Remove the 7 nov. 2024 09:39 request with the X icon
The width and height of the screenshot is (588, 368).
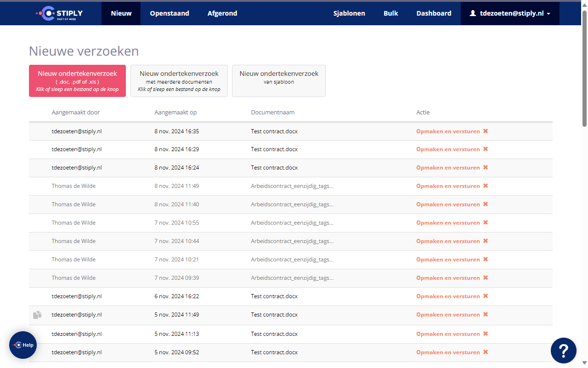[x=486, y=278]
